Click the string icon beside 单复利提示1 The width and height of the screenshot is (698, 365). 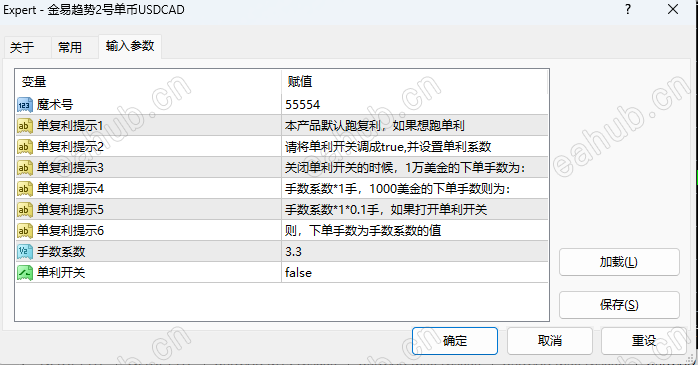tap(24, 126)
